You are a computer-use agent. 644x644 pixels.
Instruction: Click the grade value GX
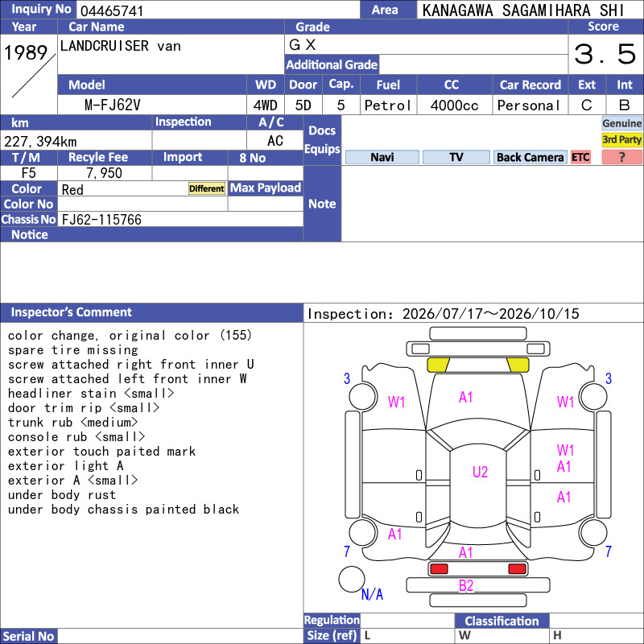coord(303,44)
